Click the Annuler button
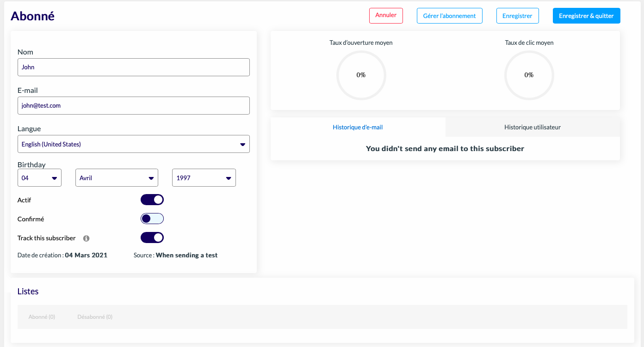This screenshot has width=644, height=347. pyautogui.click(x=386, y=15)
